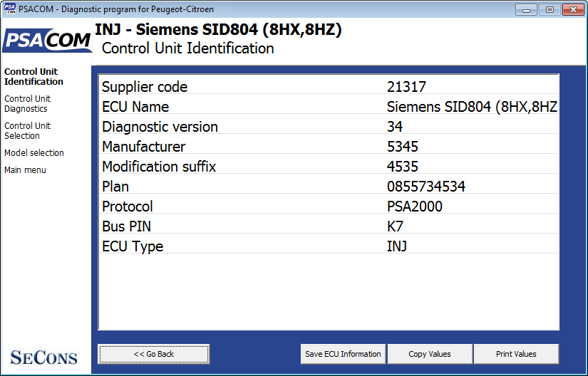Select the Bus PIN row label
588x376 pixels.
[x=126, y=226]
